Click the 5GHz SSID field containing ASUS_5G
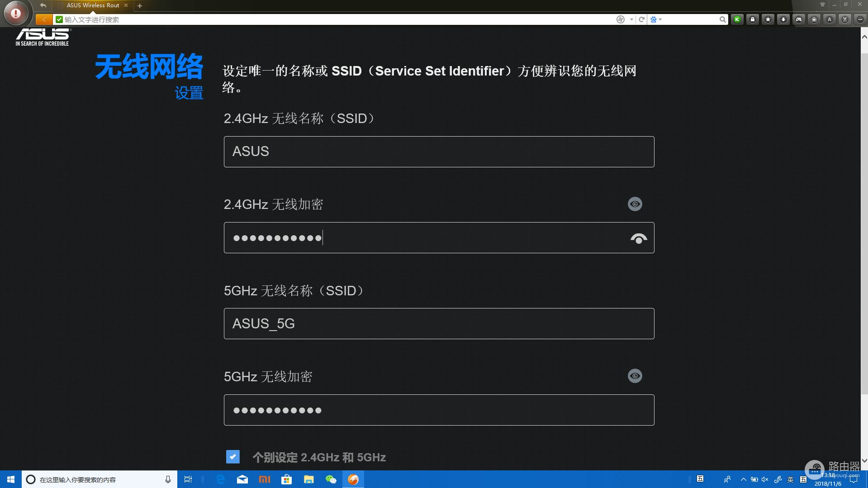This screenshot has height=488, width=868. coord(439,323)
